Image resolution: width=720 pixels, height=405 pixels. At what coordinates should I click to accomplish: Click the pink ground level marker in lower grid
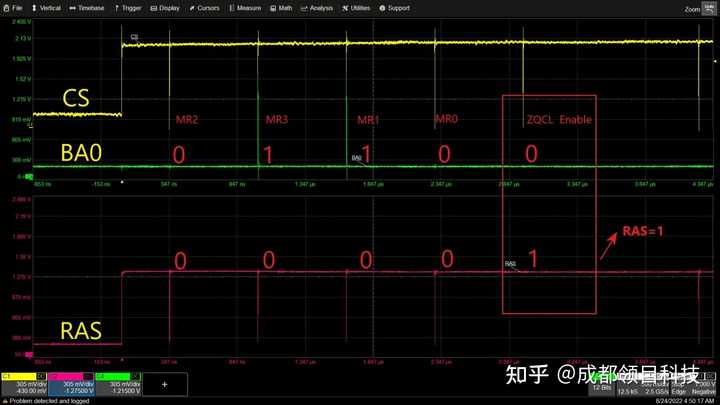tap(29, 354)
